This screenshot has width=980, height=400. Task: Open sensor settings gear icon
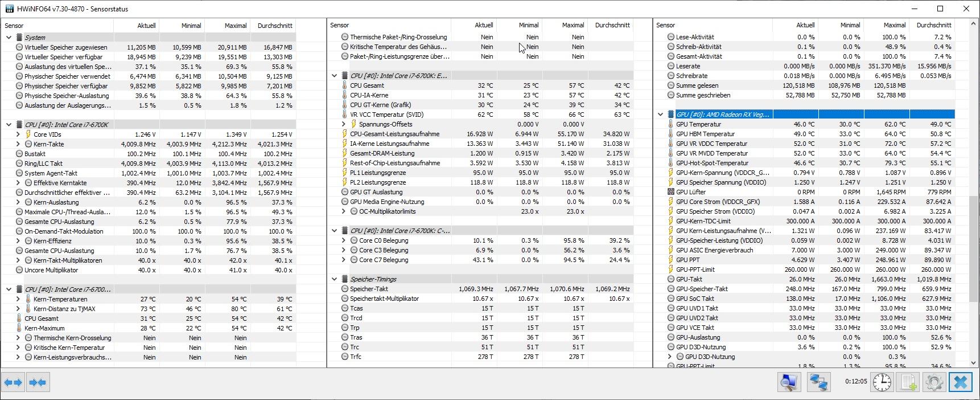tap(934, 382)
